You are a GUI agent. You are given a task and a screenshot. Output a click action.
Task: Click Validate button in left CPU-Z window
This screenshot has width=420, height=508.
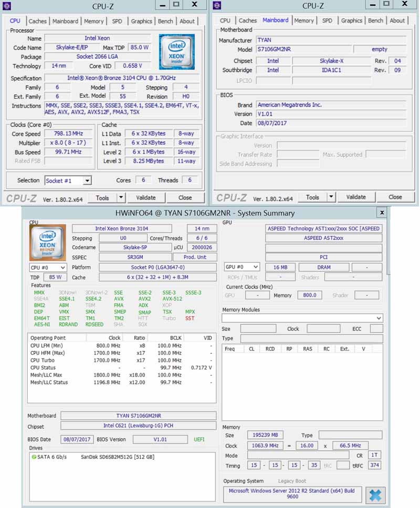pyautogui.click(x=145, y=198)
